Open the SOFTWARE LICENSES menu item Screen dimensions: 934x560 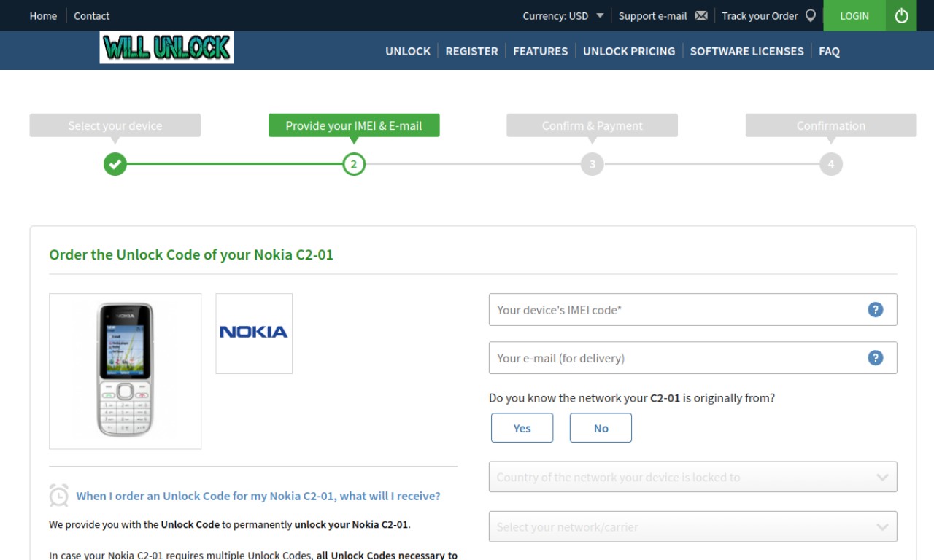coord(746,51)
